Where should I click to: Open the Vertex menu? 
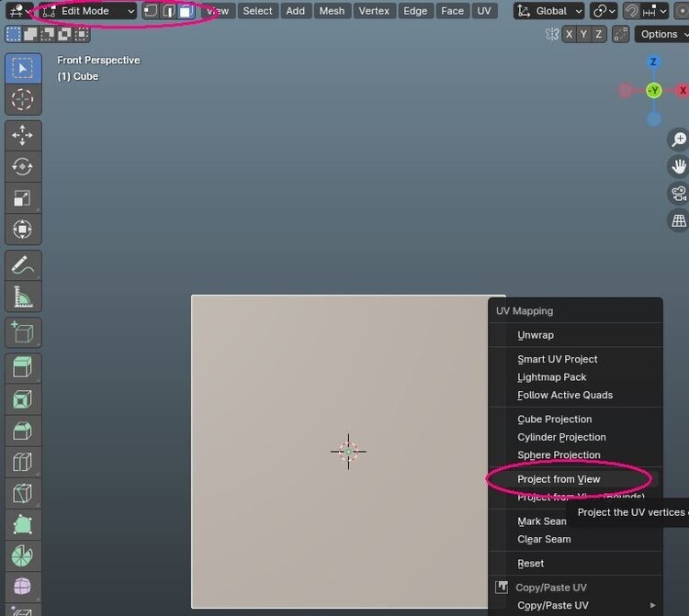(x=374, y=11)
